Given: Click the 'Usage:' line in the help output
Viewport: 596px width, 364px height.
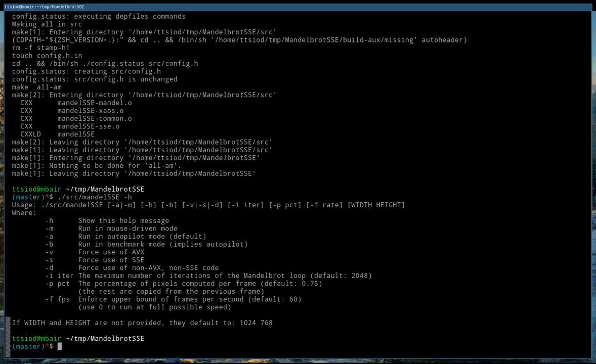Looking at the screenshot, I should (x=208, y=205).
